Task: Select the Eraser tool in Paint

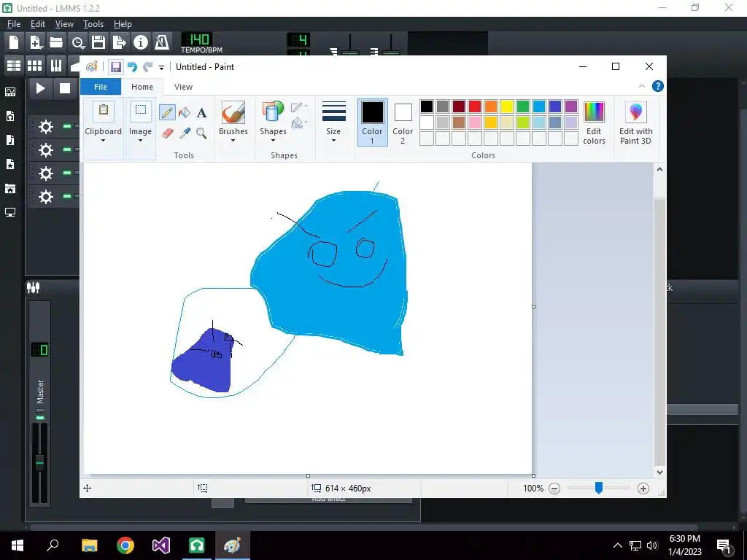Action: click(167, 133)
